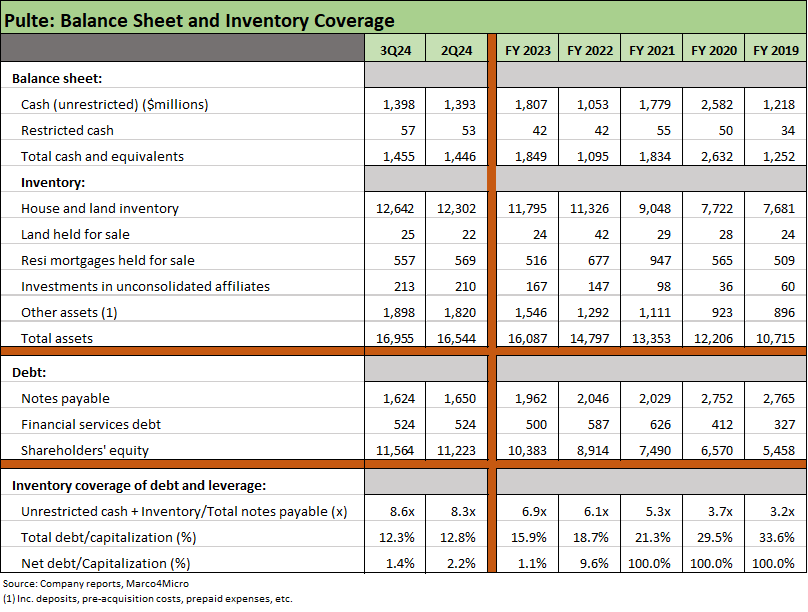Select the 3Q24 land held for sale 25
Image resolution: width=808 pixels, height=612 pixels.
point(408,234)
